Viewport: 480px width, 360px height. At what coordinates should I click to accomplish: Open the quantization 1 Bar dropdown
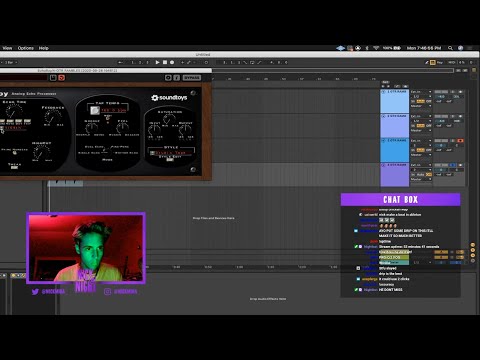tap(11, 62)
